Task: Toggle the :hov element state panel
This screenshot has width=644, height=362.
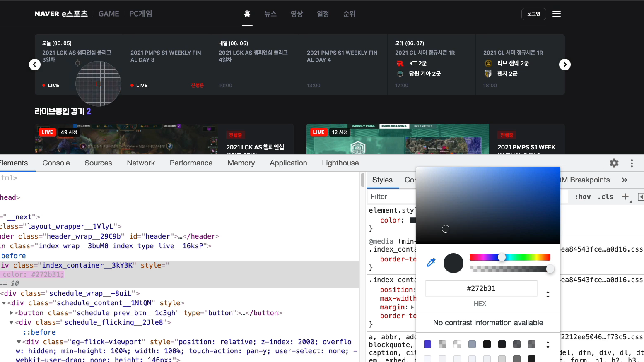Action: [x=583, y=197]
